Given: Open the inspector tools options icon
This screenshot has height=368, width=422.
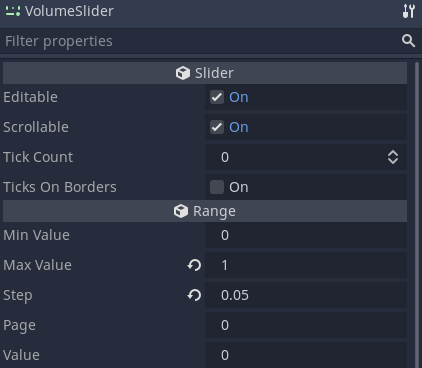Looking at the screenshot, I should [408, 11].
